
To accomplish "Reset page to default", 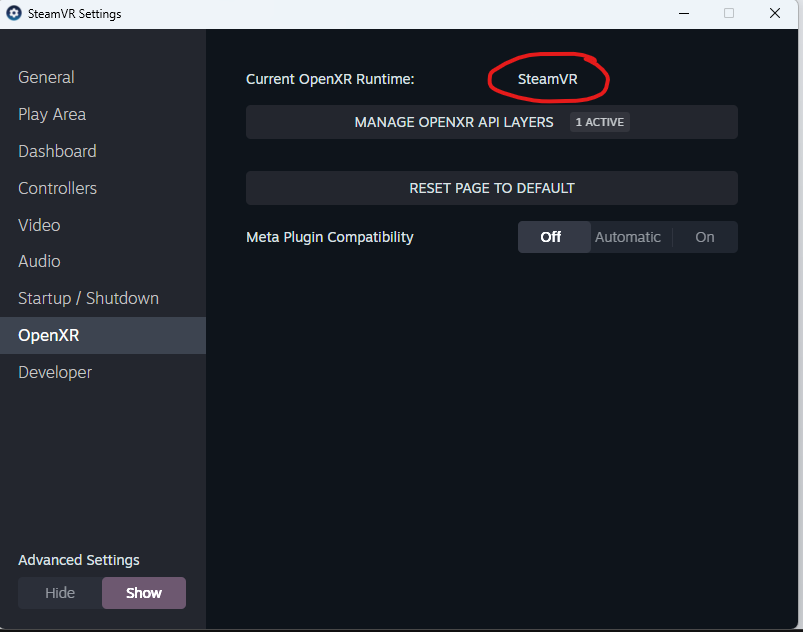I will point(492,188).
